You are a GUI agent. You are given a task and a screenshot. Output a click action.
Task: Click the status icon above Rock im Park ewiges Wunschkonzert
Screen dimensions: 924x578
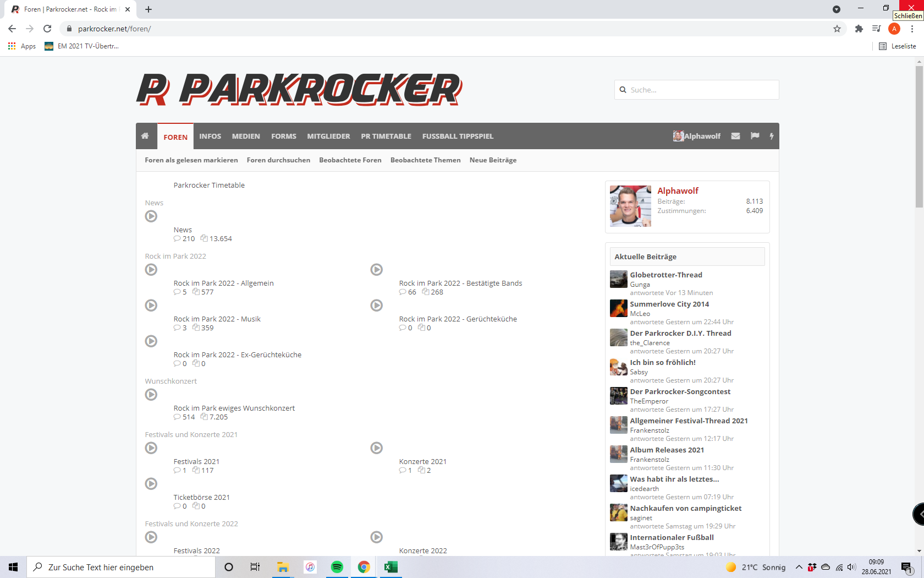[151, 395]
